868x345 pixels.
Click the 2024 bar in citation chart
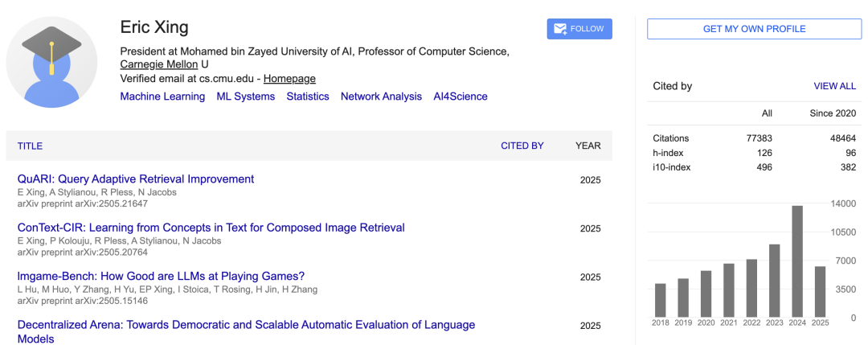797,261
